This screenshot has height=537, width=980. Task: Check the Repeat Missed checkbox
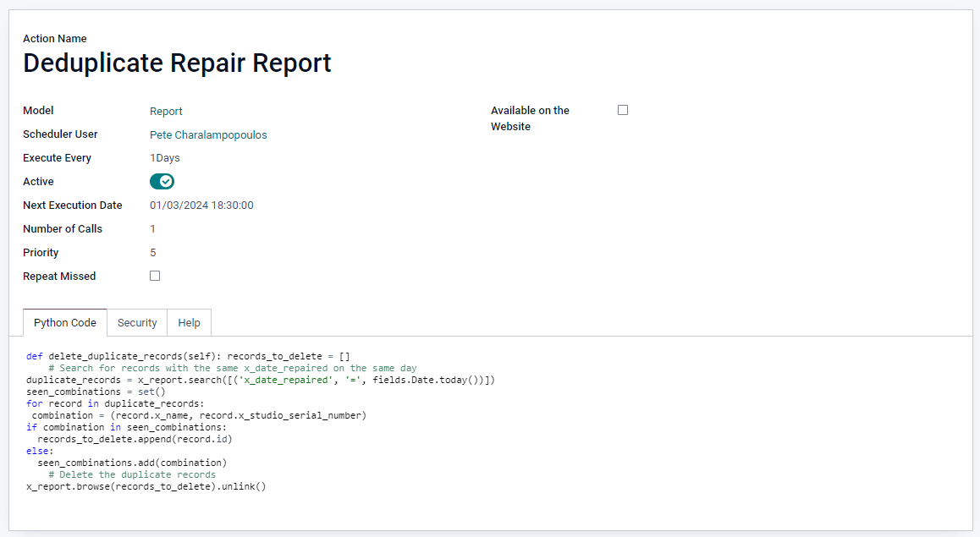tap(155, 276)
